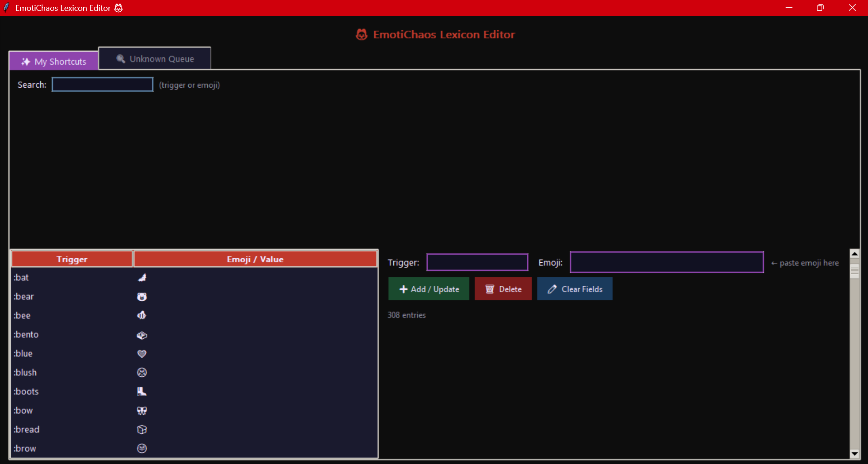Focus the Trigger input box
Viewport: 868px width, 464px height.
[x=477, y=262]
